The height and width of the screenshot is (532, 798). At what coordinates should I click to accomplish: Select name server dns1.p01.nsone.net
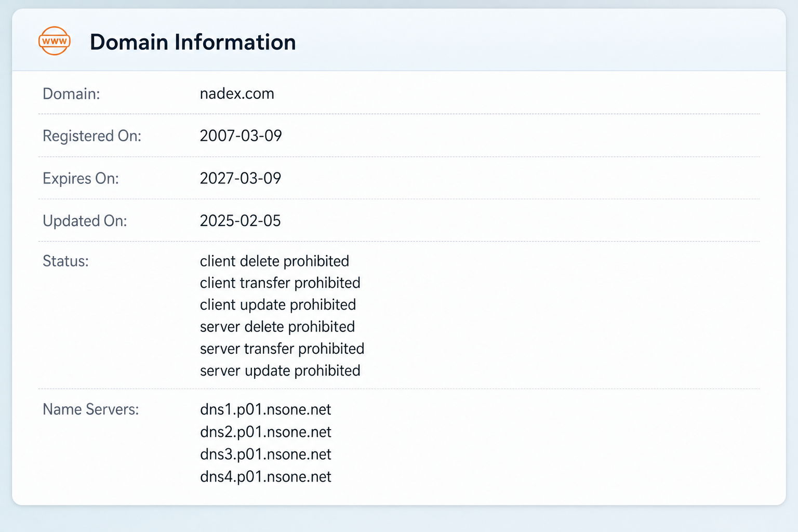[265, 409]
